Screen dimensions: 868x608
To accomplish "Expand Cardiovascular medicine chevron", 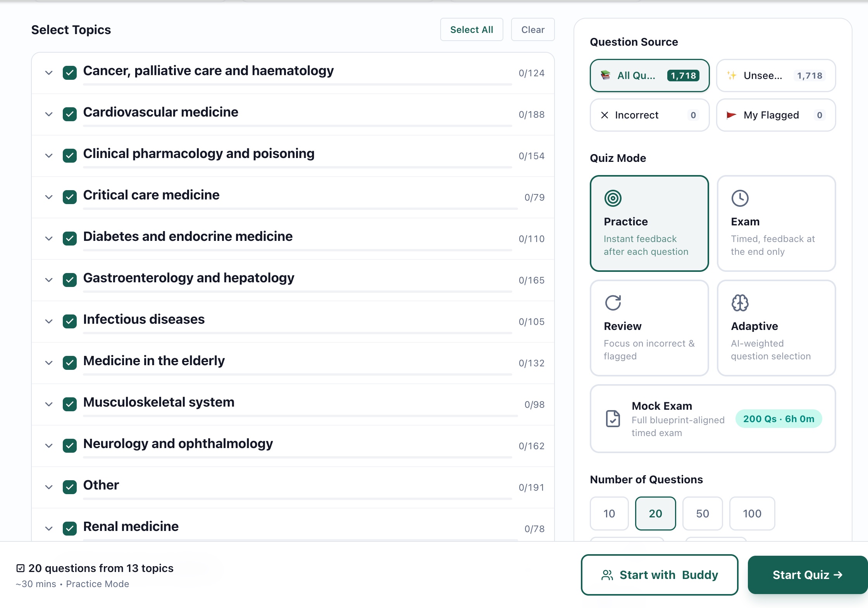I will (x=49, y=114).
